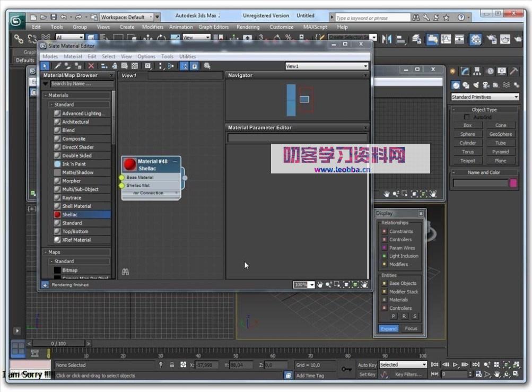Click the 0 / 100 time slider

(x=58, y=344)
